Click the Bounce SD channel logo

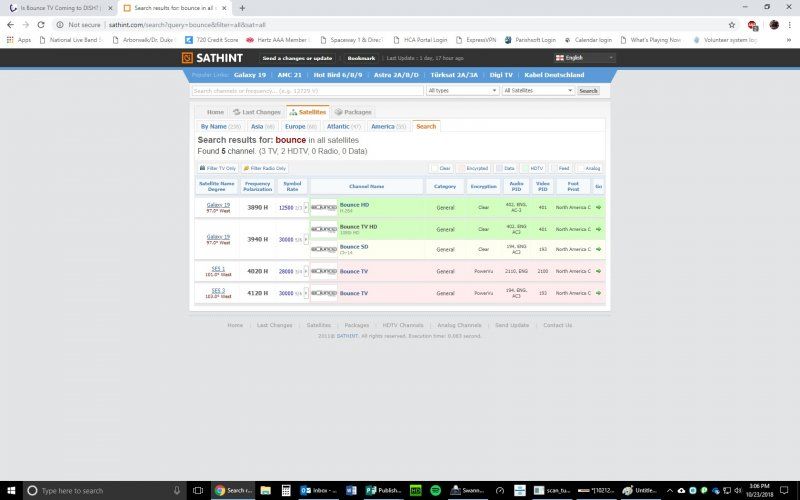point(324,249)
